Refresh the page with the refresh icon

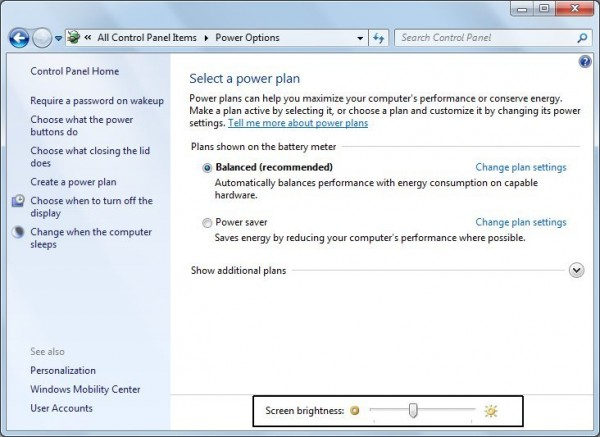coord(378,38)
